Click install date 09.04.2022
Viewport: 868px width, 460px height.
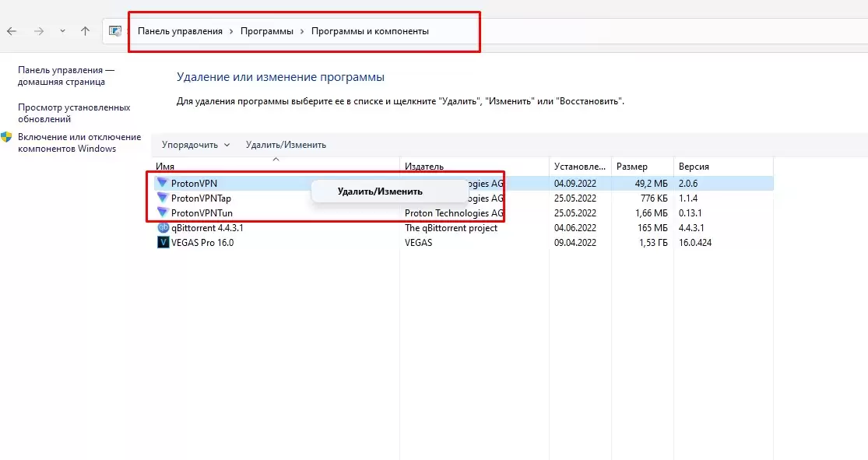coord(575,243)
